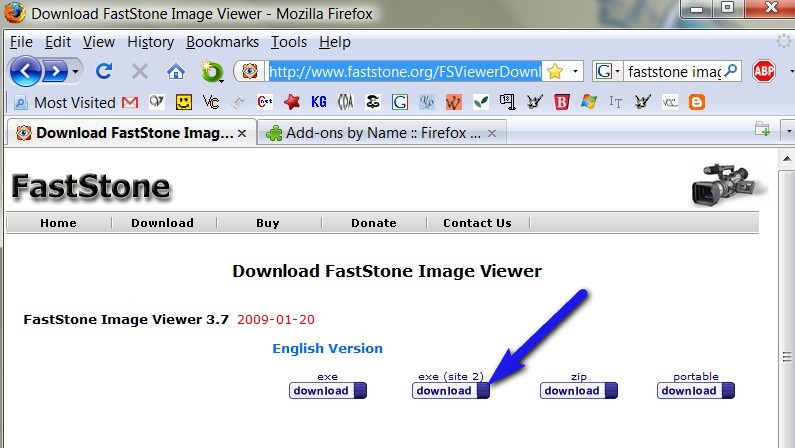Click the Buy link in site navigation
The image size is (795, 448).
coord(268,223)
